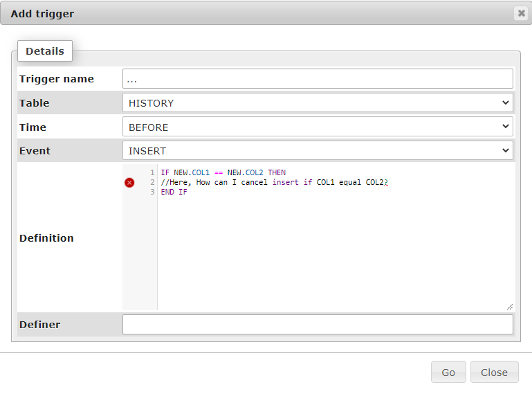Open the Time dropdown showing BEFORE
Viewport: 532px width, 394px height.
318,127
